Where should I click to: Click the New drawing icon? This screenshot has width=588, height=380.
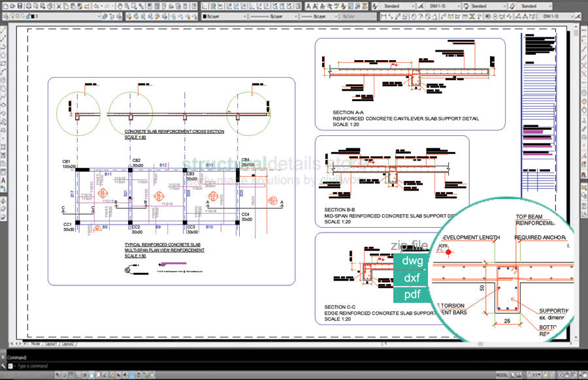click(5, 6)
